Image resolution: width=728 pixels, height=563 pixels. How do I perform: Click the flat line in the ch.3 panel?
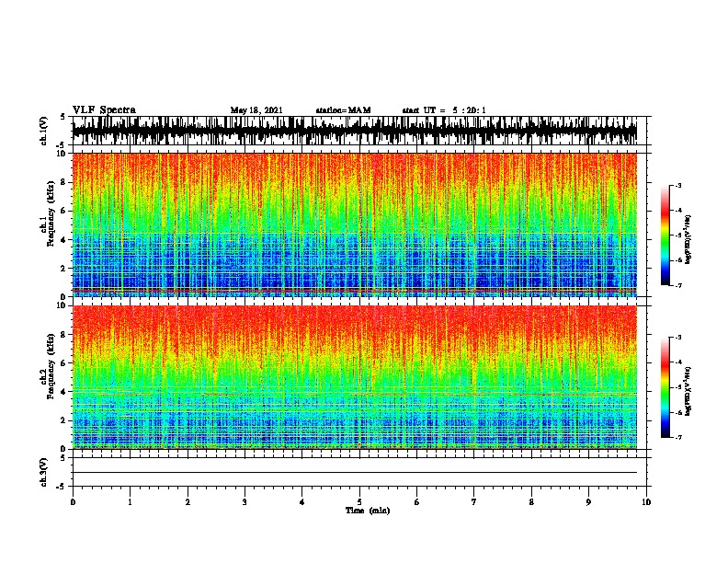pyautogui.click(x=355, y=473)
